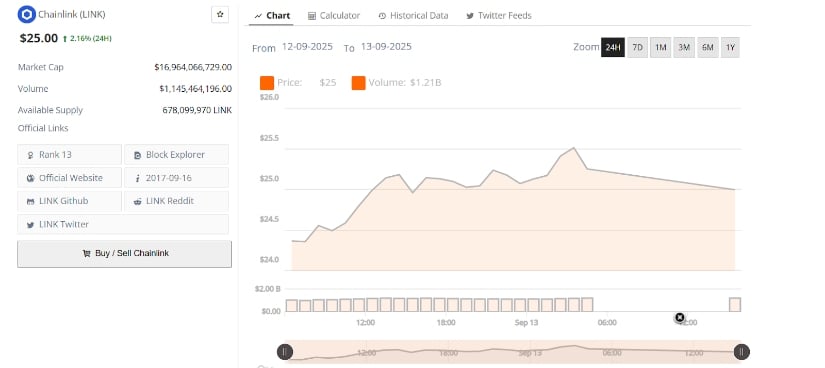Open the Block Explorer link

click(176, 155)
